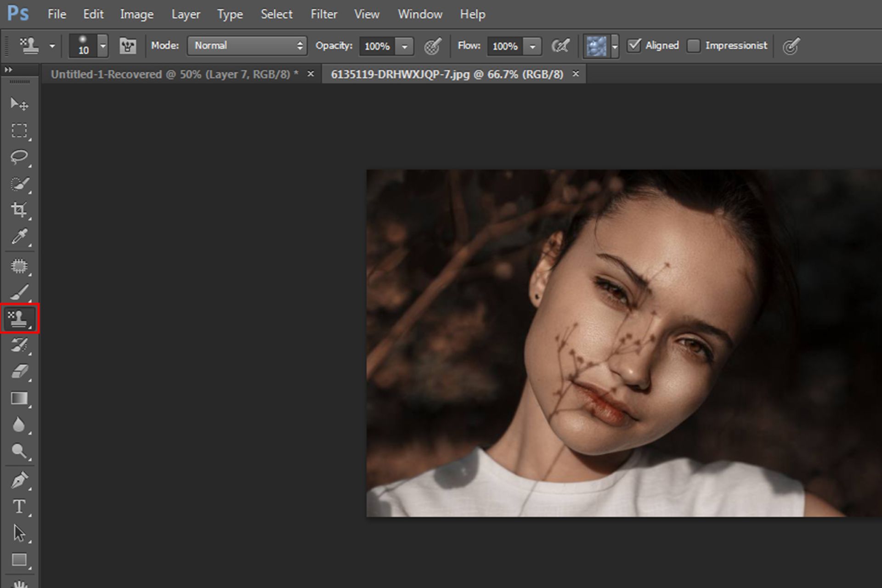Screen dimensions: 882x588
Task: Select the Blur tool
Action: point(19,424)
